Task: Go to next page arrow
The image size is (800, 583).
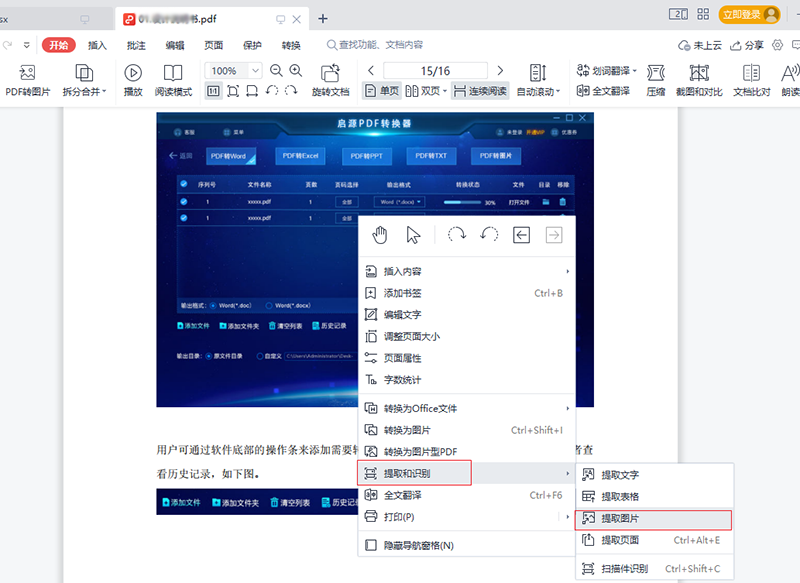Action: point(500,70)
